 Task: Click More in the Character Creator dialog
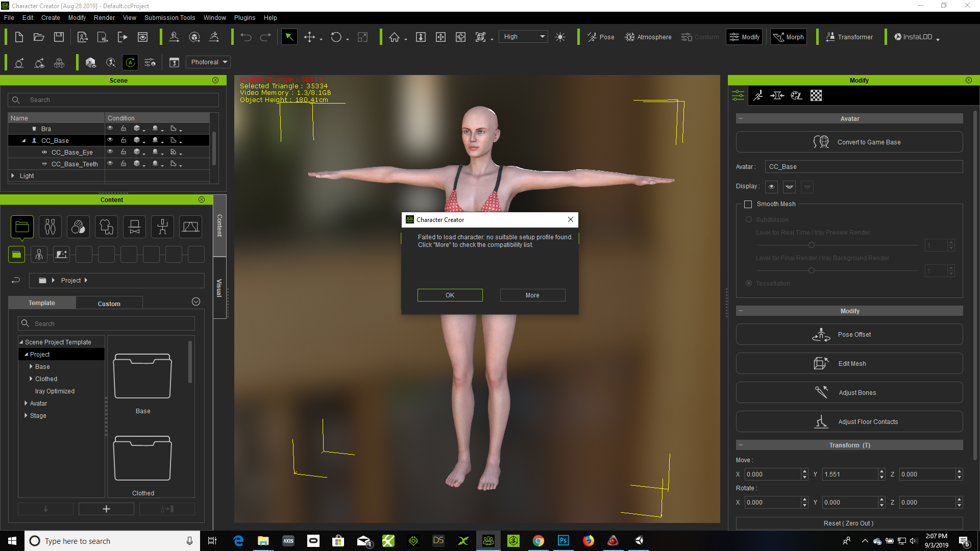[532, 295]
